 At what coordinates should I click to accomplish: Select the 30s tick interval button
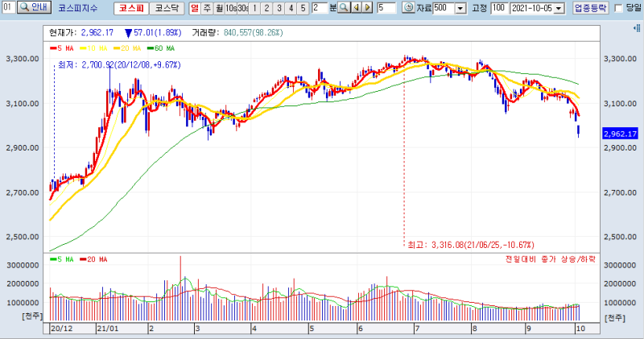click(x=243, y=8)
